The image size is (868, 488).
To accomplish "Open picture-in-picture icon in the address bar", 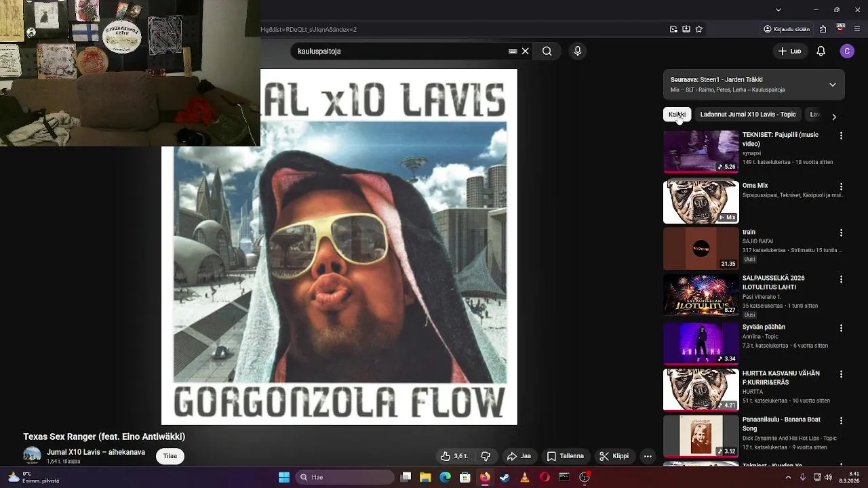I will [x=673, y=29].
